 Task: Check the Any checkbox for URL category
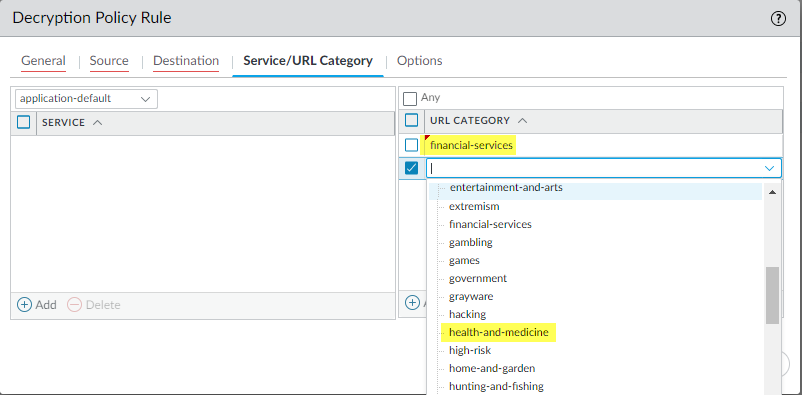[410, 98]
